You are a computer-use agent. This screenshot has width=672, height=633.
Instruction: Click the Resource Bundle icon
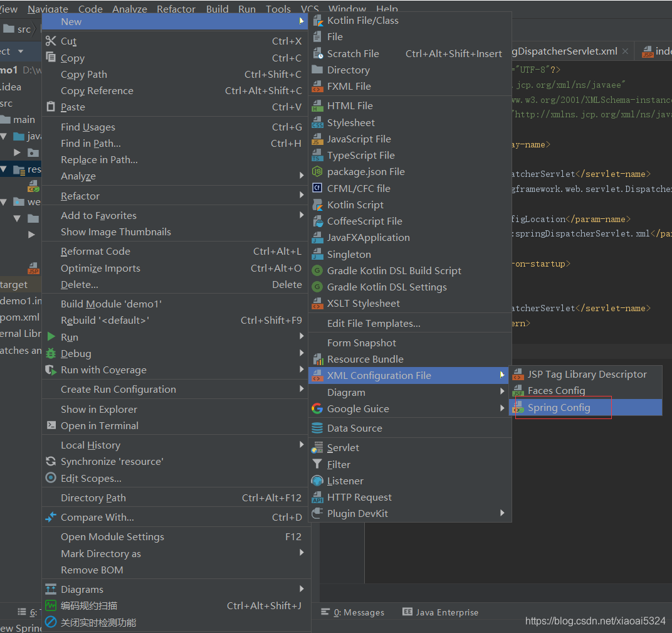(x=318, y=359)
